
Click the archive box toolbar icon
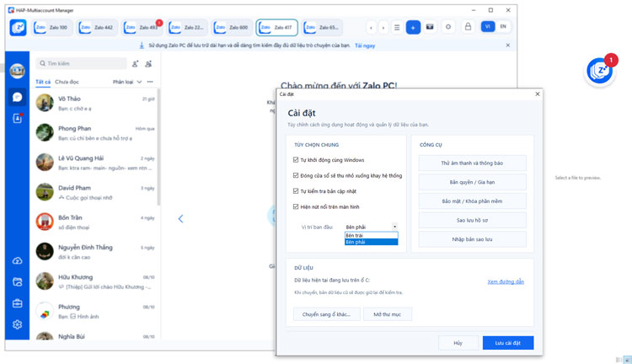point(430,27)
